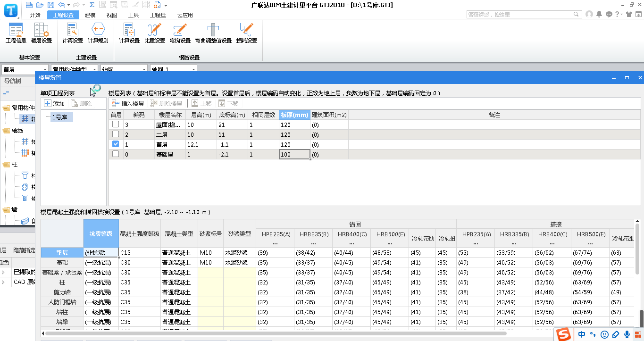Check the 首层 box for floor 3 屋面
This screenshot has width=644, height=341.
pos(116,124)
